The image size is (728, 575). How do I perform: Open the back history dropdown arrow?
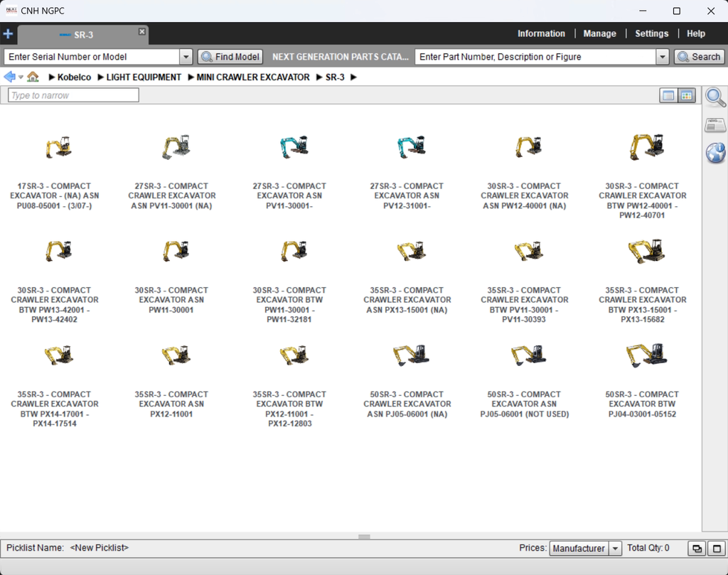tap(21, 77)
